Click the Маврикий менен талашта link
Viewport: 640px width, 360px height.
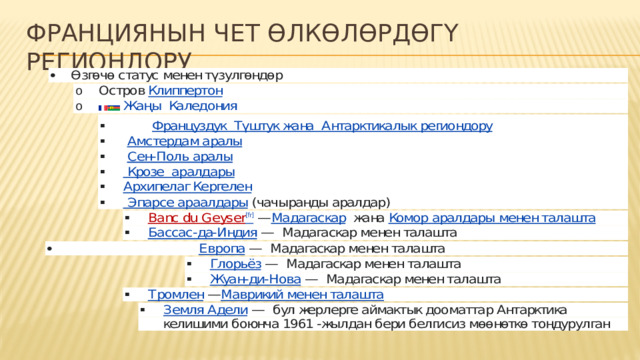tap(302, 295)
